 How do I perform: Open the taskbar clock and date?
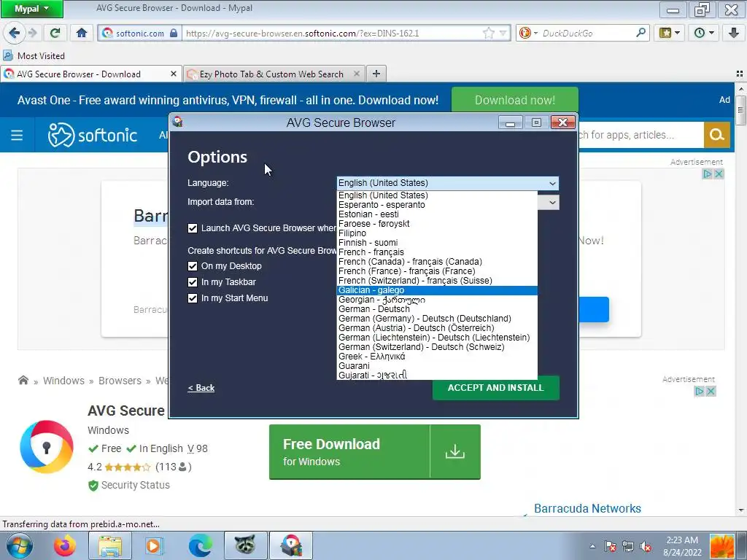682,546
